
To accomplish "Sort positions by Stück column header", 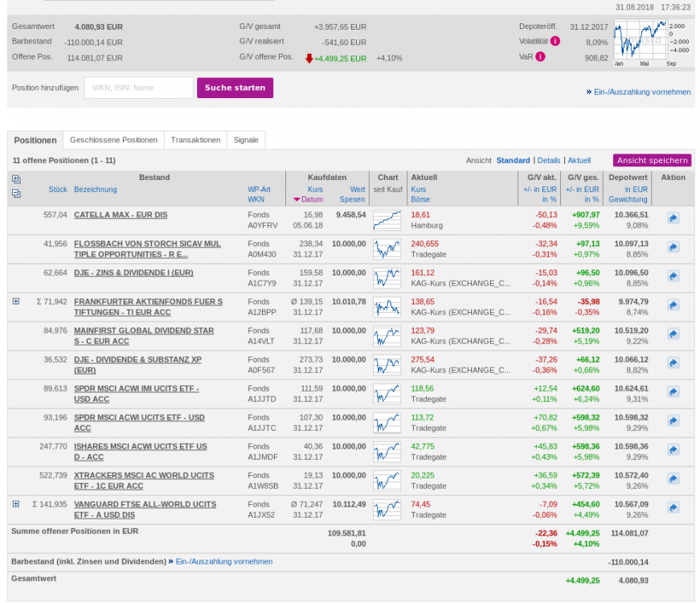I will click(57, 189).
